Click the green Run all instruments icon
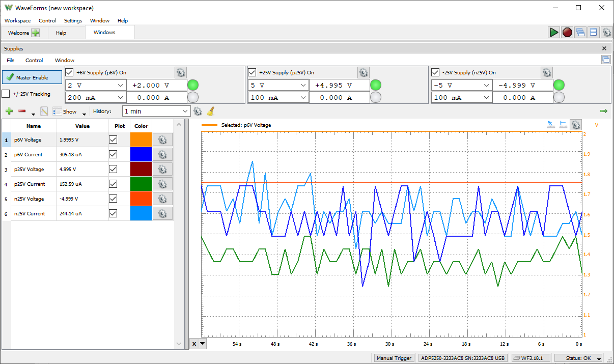 pos(554,33)
